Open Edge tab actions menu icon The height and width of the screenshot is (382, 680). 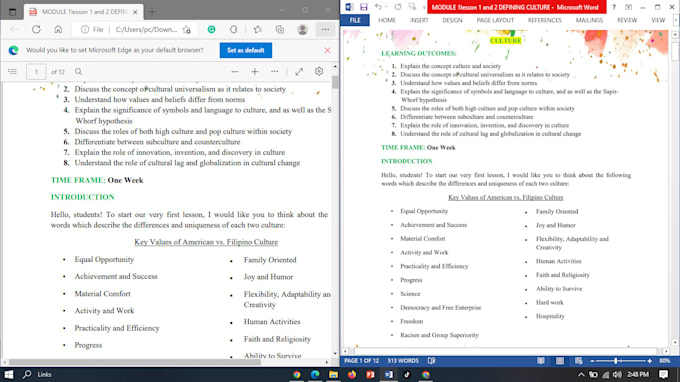12,12
